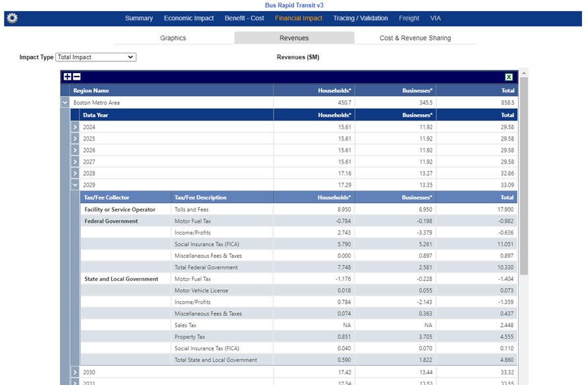
Task: Go to the Benefit - Cost tab
Action: [244, 18]
